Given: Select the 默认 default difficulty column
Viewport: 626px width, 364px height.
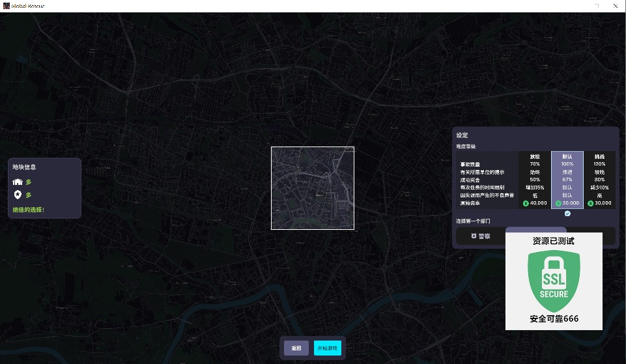Looking at the screenshot, I should (567, 180).
